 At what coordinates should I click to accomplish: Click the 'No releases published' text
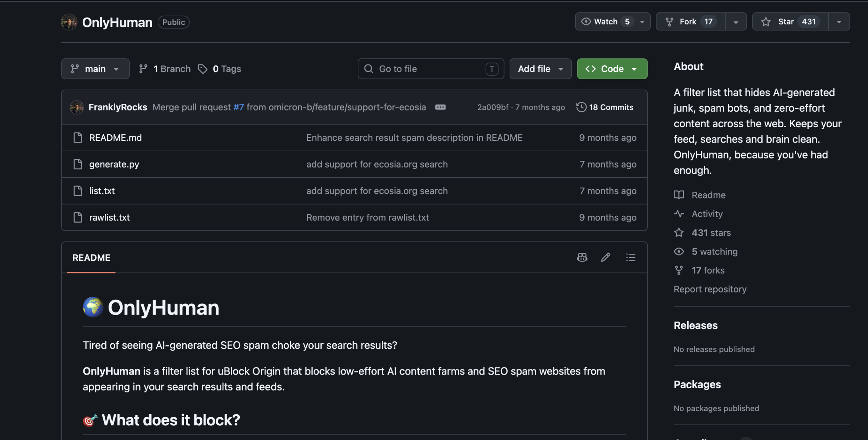[x=714, y=349]
